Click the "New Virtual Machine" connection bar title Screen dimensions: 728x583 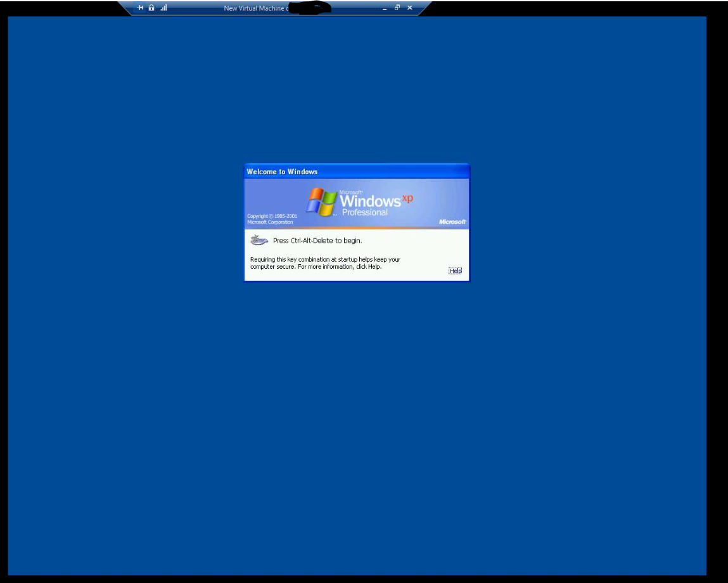253,8
